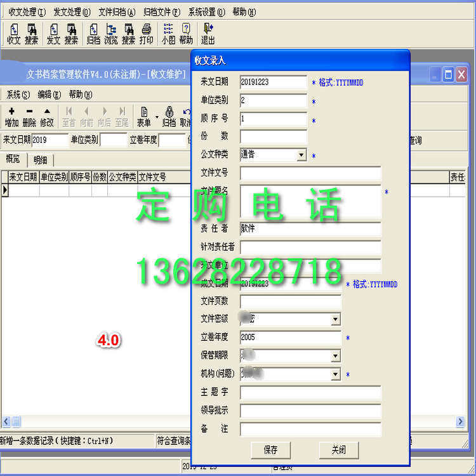Image resolution: width=476 pixels, height=476 pixels.
Task: Click the 文件文号 column header
Action: pyautogui.click(x=164, y=177)
